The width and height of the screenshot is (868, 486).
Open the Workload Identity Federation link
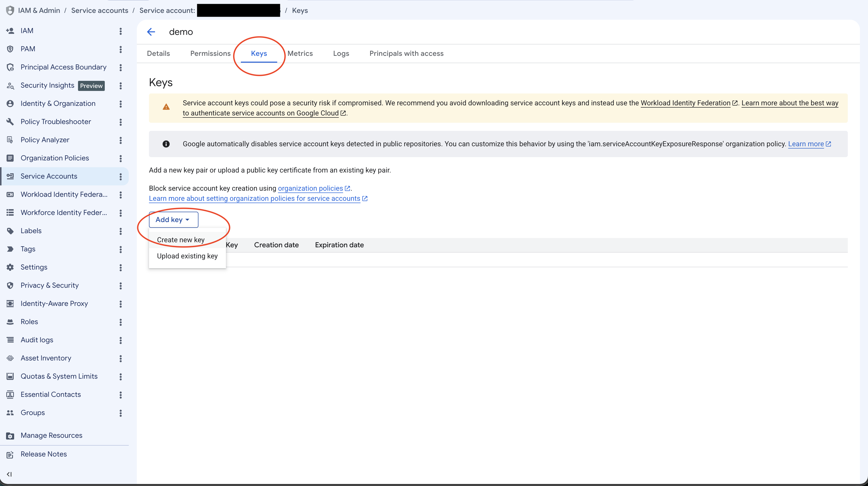click(685, 103)
